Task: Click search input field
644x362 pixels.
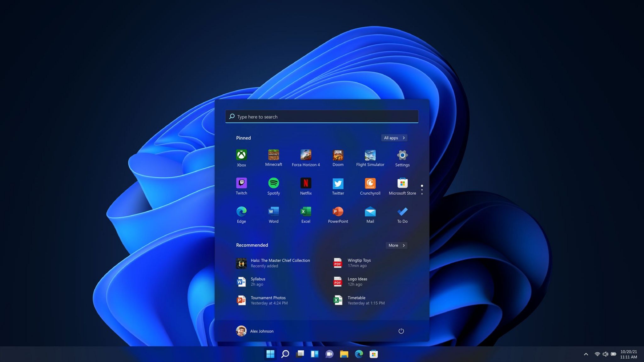Action: 322,116
